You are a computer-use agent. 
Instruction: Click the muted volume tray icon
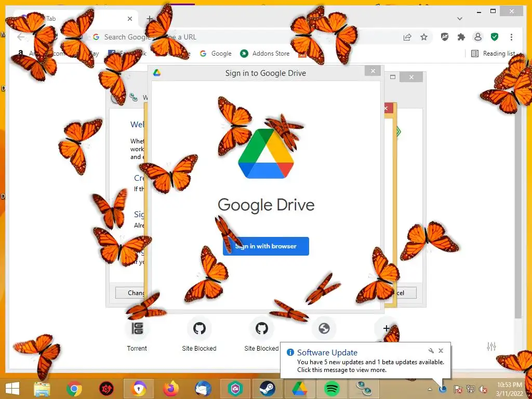(x=483, y=389)
